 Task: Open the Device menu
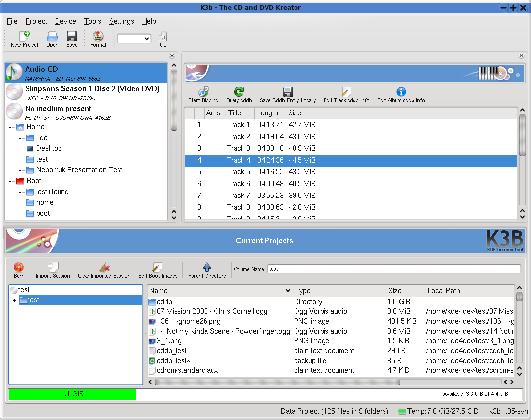click(x=65, y=21)
